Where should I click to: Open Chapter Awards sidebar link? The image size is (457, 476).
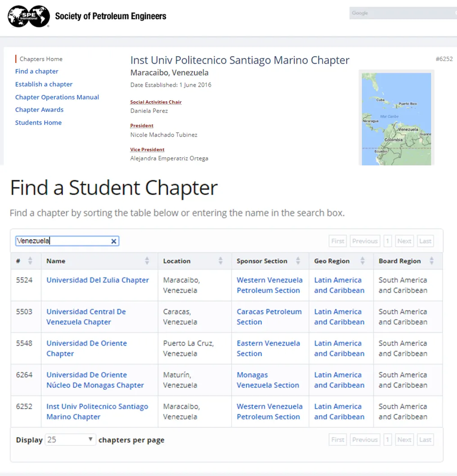click(x=40, y=110)
